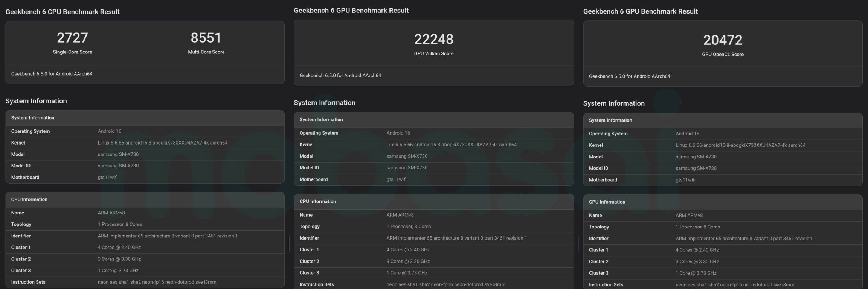Click '3 Cores @ 3.30 GHz' in CPU result panel
The image size is (868, 289).
click(x=119, y=259)
